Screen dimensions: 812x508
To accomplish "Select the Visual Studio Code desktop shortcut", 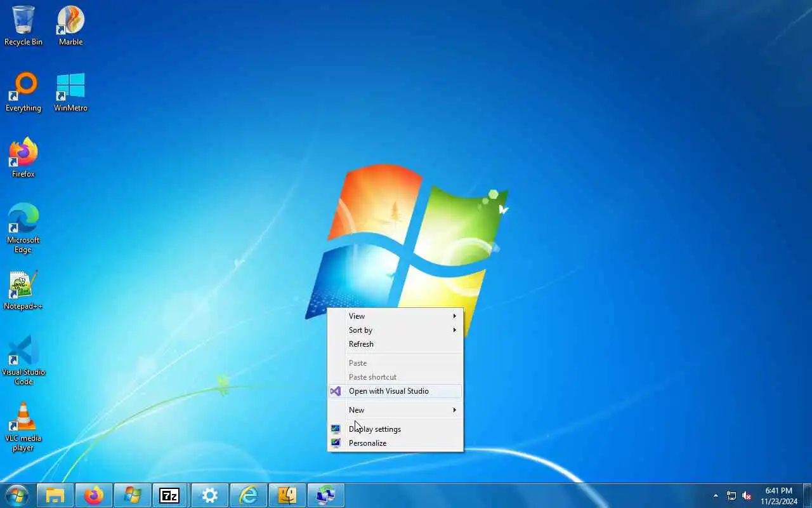I will (23, 360).
